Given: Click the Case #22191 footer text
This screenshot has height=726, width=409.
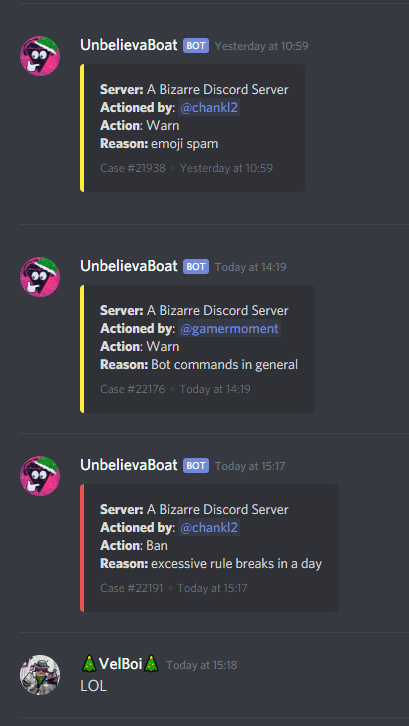Looking at the screenshot, I should point(132,588).
